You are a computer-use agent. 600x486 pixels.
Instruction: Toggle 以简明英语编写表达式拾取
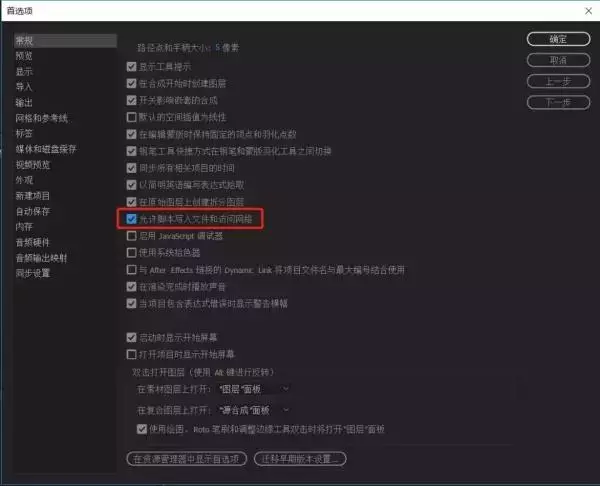131,185
